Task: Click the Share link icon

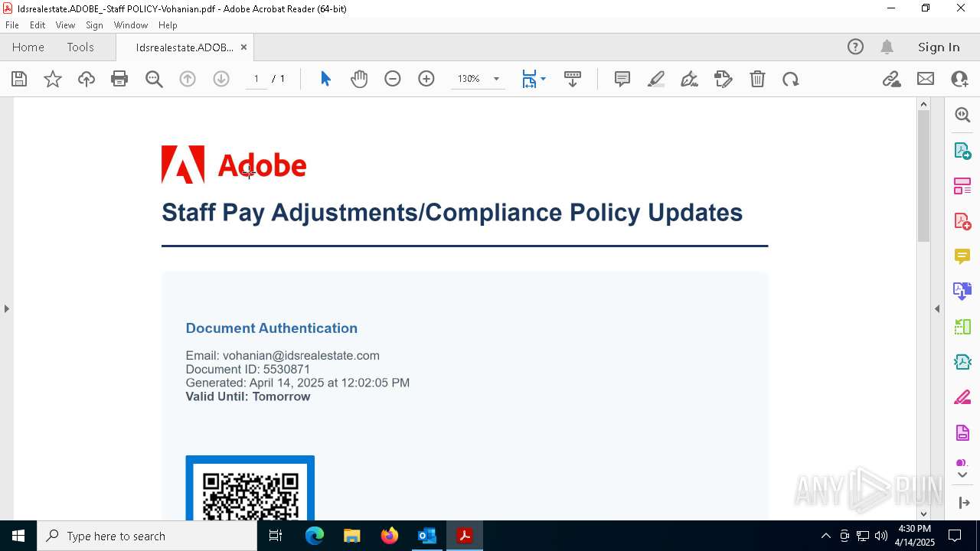Action: (x=891, y=79)
